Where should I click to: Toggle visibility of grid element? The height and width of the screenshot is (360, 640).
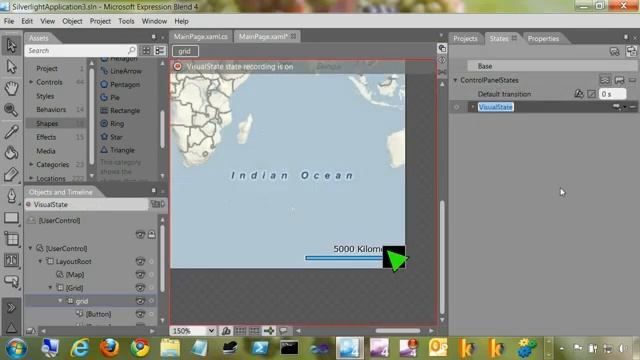140,301
